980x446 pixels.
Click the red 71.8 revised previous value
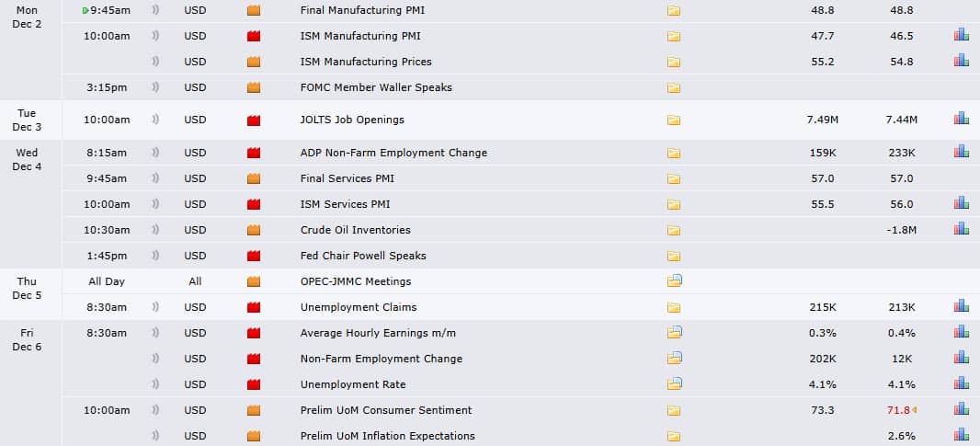coord(899,410)
